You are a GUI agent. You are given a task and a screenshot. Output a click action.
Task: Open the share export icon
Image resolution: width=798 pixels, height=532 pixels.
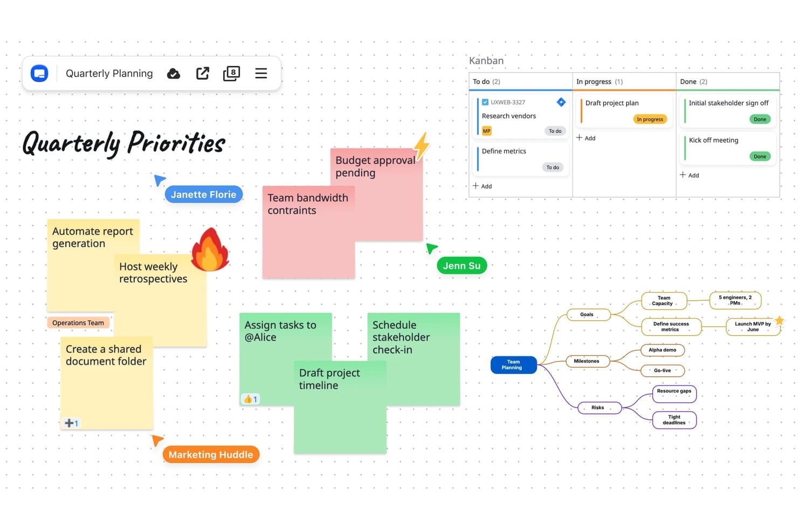[203, 73]
